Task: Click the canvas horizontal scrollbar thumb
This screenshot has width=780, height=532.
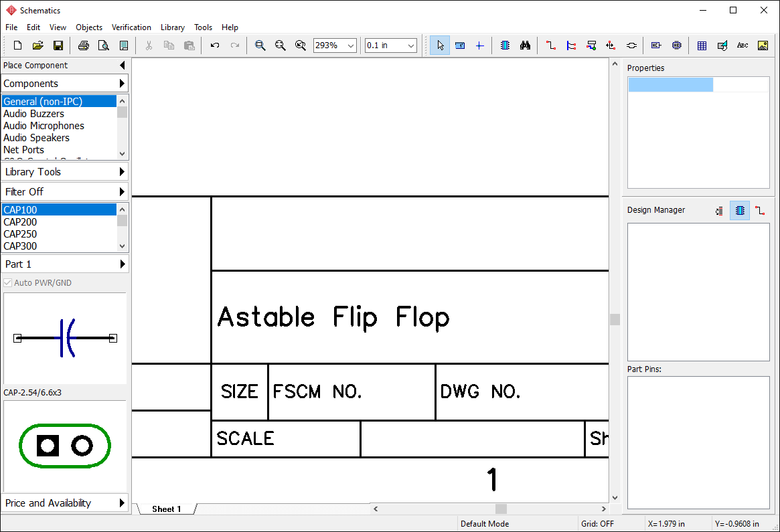Action: 501,509
